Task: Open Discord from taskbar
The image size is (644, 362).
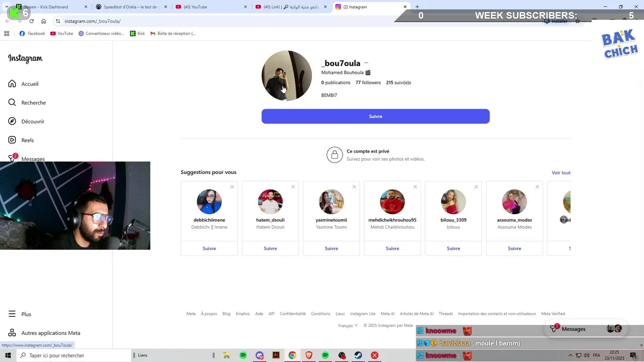Action: coord(260,355)
